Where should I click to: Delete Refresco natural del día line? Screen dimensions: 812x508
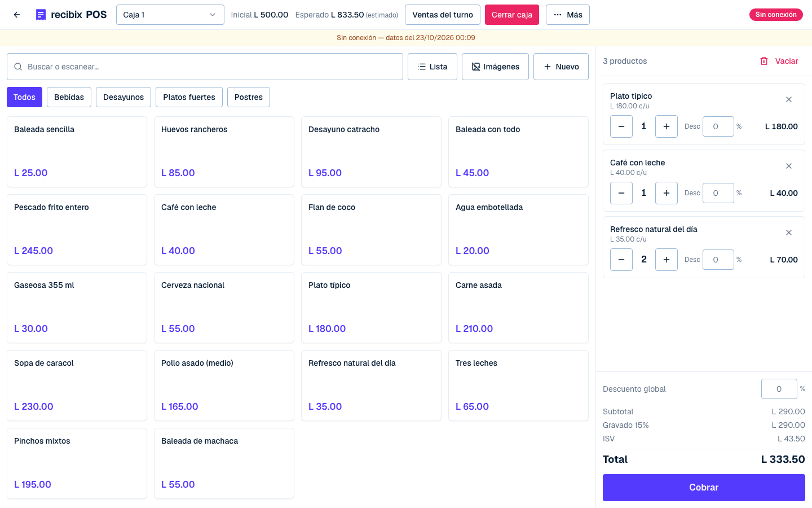coord(789,233)
